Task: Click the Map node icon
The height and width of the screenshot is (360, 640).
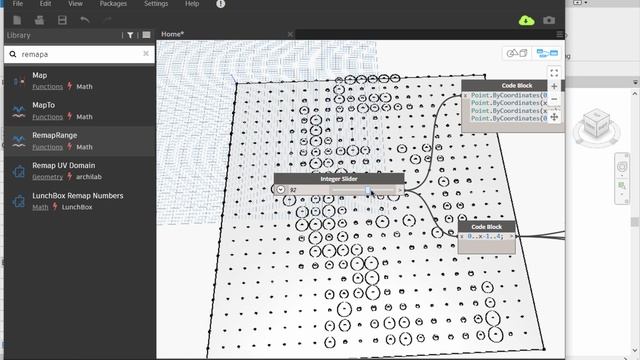Action: click(18, 81)
